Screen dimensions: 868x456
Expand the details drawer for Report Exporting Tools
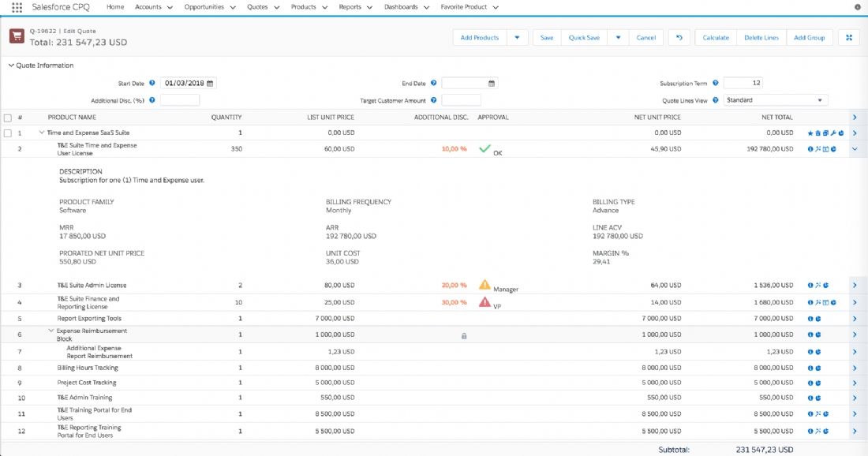[855, 319]
